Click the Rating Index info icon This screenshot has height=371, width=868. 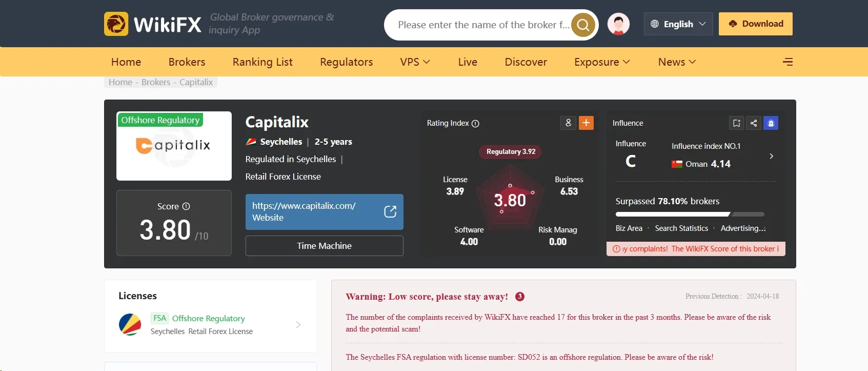pyautogui.click(x=475, y=124)
